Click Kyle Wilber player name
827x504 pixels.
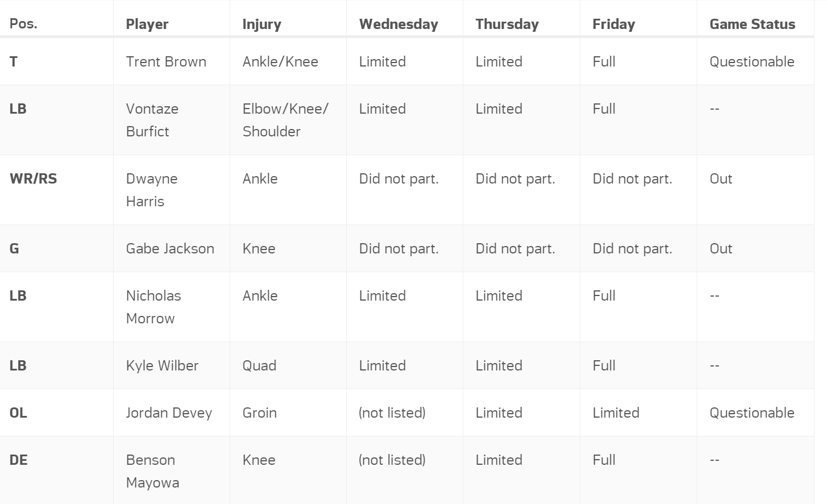pos(162,365)
